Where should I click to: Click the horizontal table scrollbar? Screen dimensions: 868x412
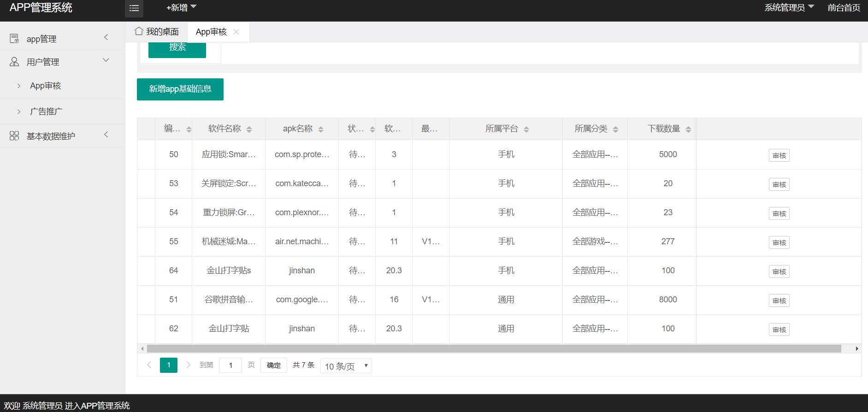494,348
